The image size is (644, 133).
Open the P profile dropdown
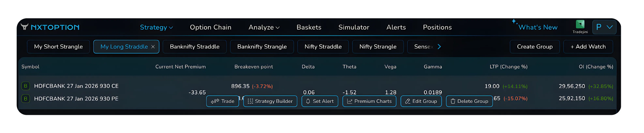pyautogui.click(x=604, y=27)
